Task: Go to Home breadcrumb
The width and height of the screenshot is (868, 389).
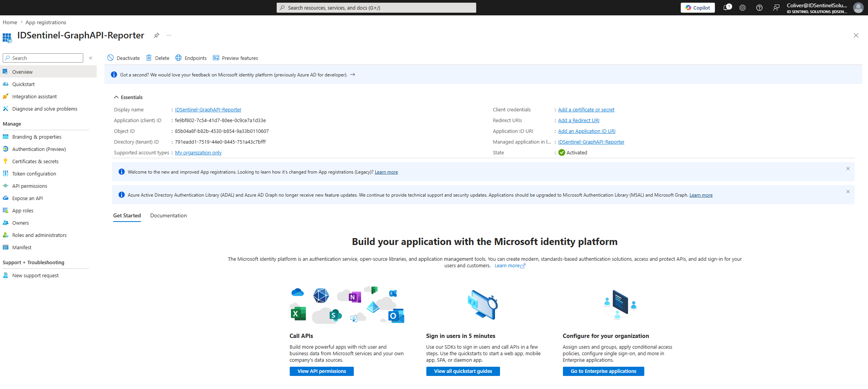Action: pyautogui.click(x=10, y=22)
